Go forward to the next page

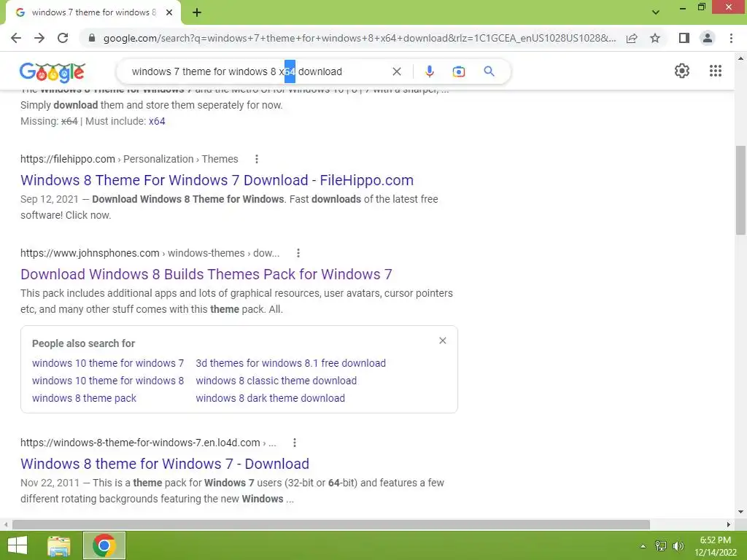click(39, 38)
